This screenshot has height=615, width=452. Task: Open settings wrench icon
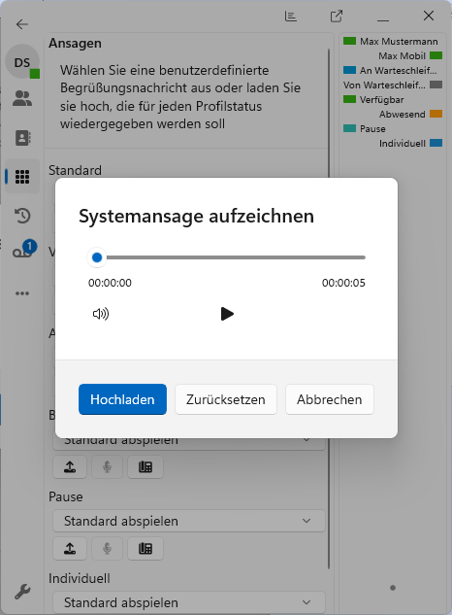(x=22, y=591)
